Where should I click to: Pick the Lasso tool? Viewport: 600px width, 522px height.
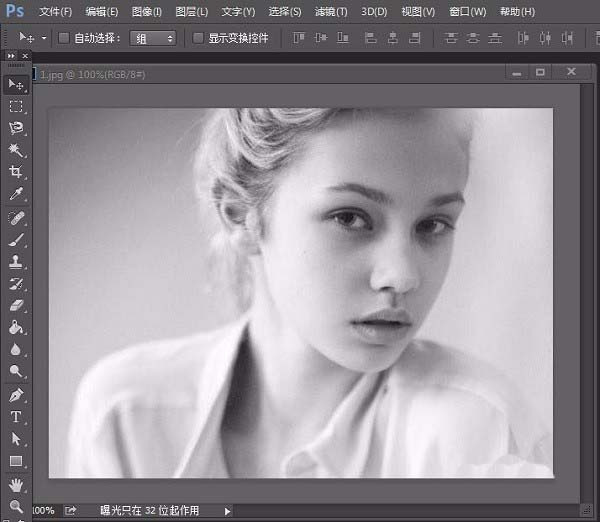pos(16,128)
